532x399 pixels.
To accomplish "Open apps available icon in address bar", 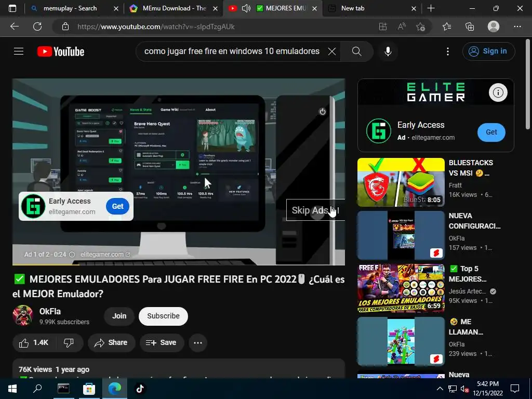I will pyautogui.click(x=383, y=26).
